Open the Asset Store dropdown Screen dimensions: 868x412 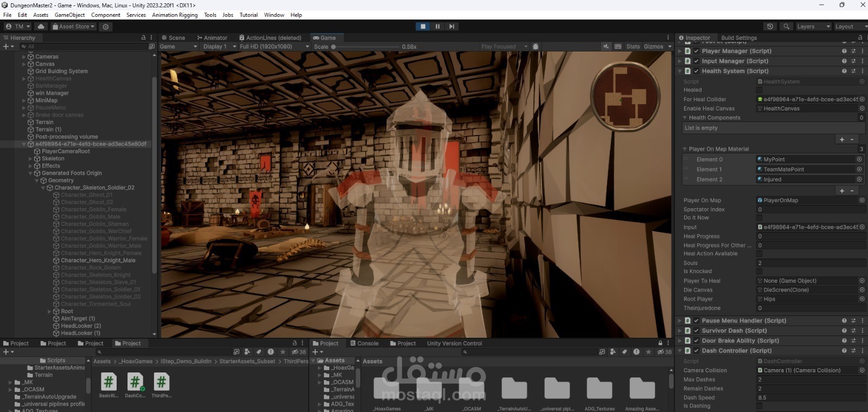pos(73,27)
